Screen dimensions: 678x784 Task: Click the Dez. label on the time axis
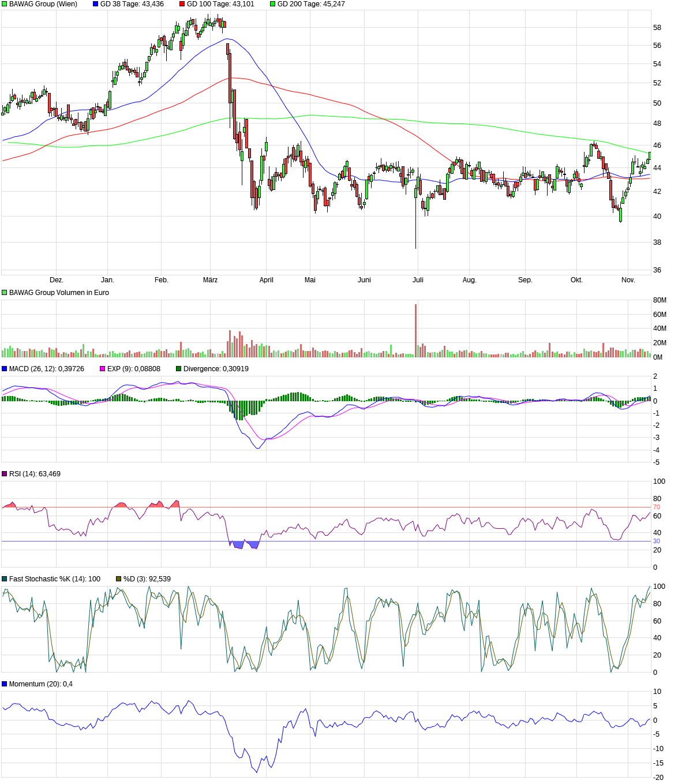[56, 280]
